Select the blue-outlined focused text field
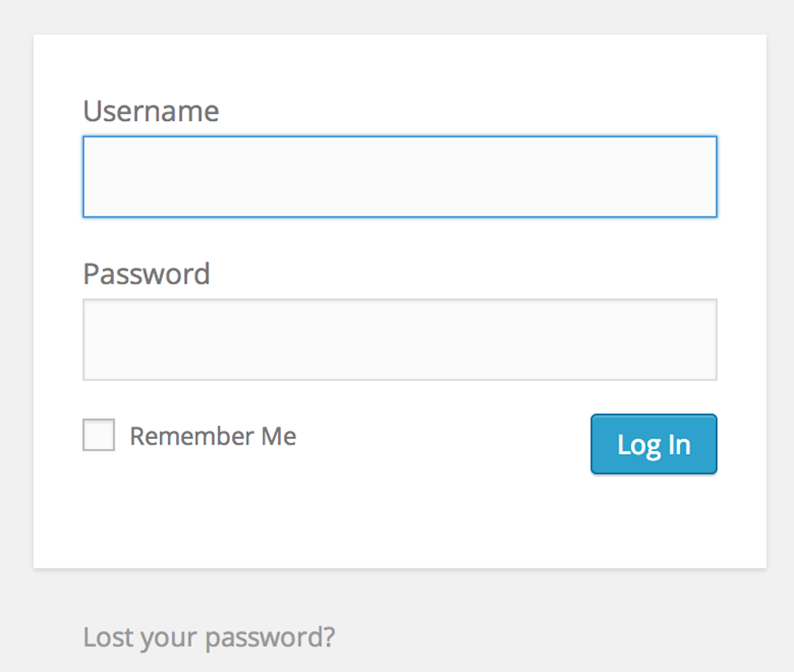The height and width of the screenshot is (672, 794). (399, 177)
